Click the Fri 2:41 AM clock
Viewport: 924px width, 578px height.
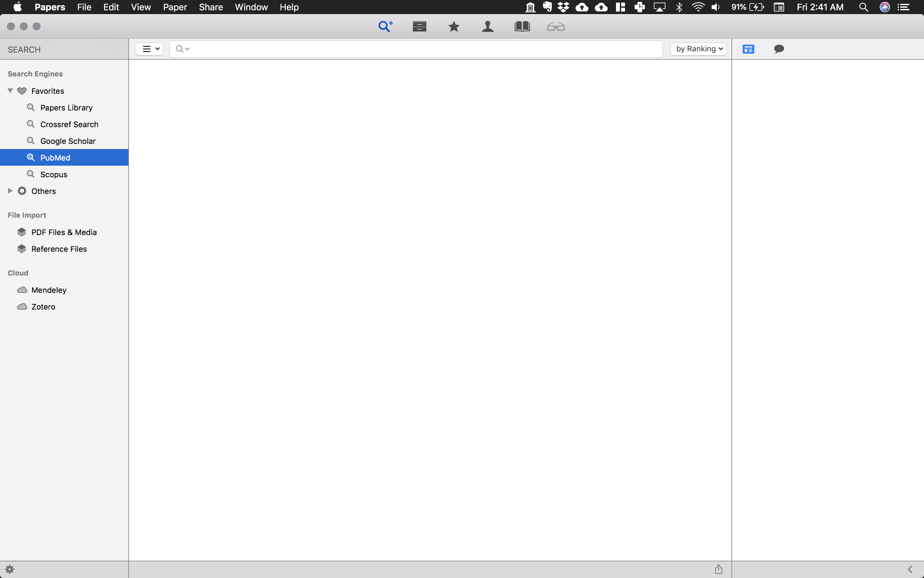[x=820, y=7]
